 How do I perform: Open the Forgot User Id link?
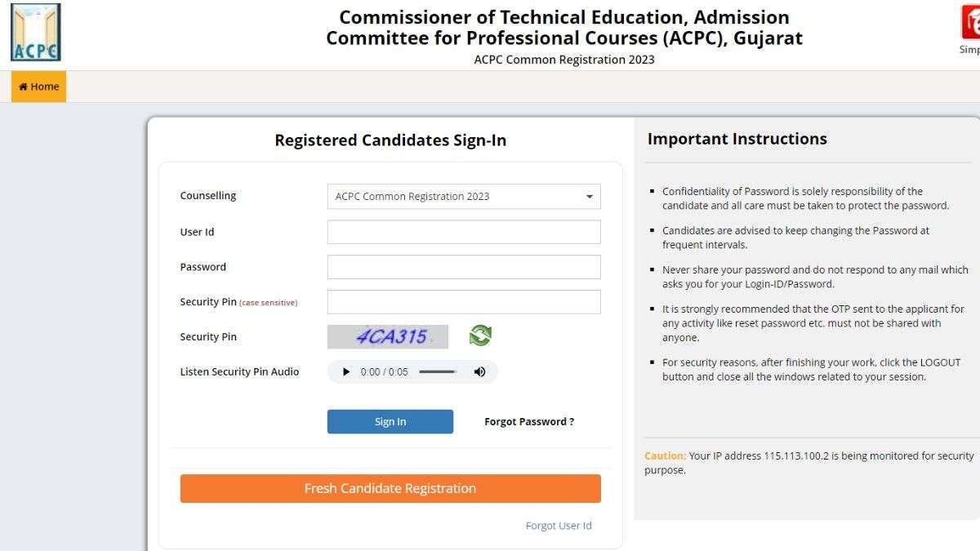559,526
